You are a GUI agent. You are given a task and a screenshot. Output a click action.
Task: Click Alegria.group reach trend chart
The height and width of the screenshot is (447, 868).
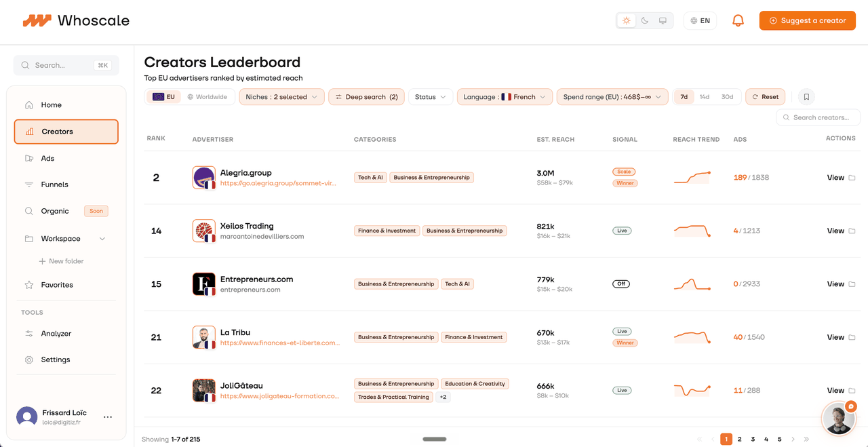pyautogui.click(x=692, y=178)
